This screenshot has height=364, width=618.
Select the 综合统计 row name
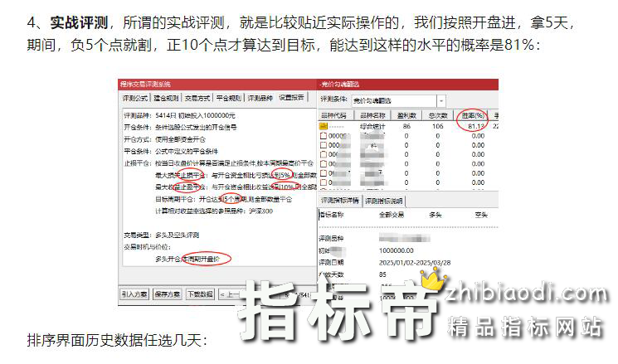click(372, 127)
